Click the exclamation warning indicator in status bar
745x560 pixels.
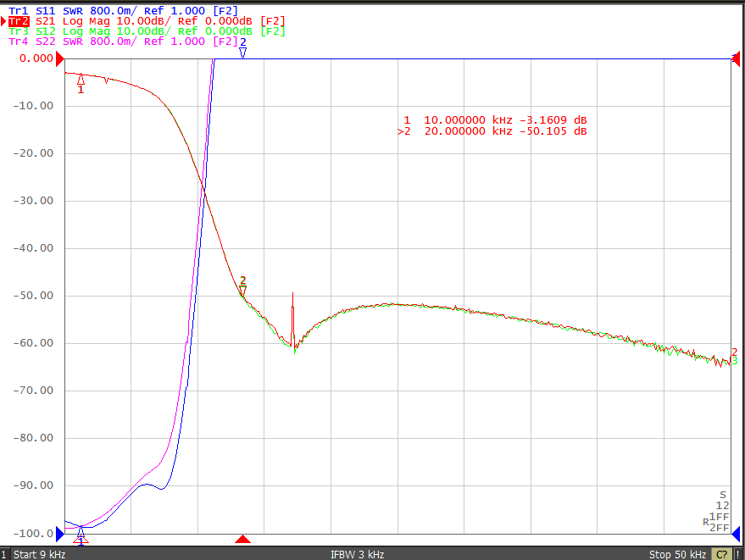click(738, 554)
